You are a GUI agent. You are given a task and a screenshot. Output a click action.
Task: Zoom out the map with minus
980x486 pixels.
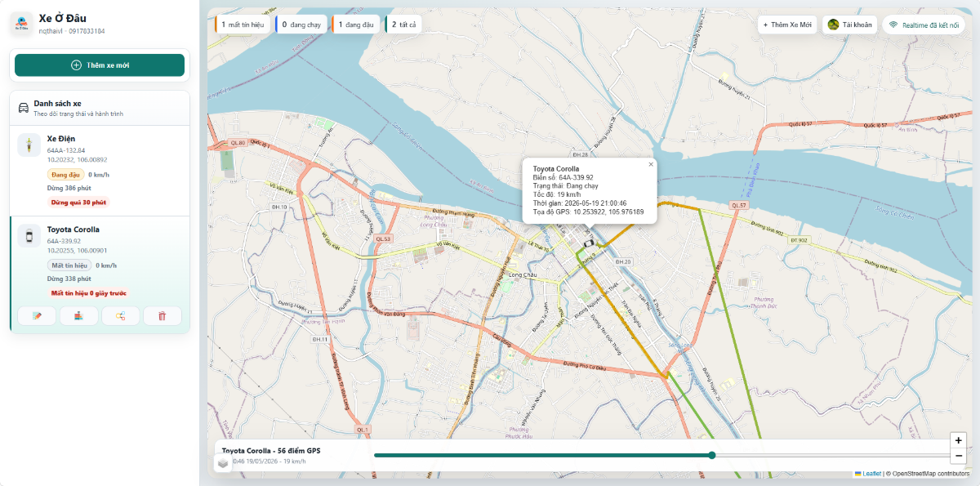coord(959,456)
